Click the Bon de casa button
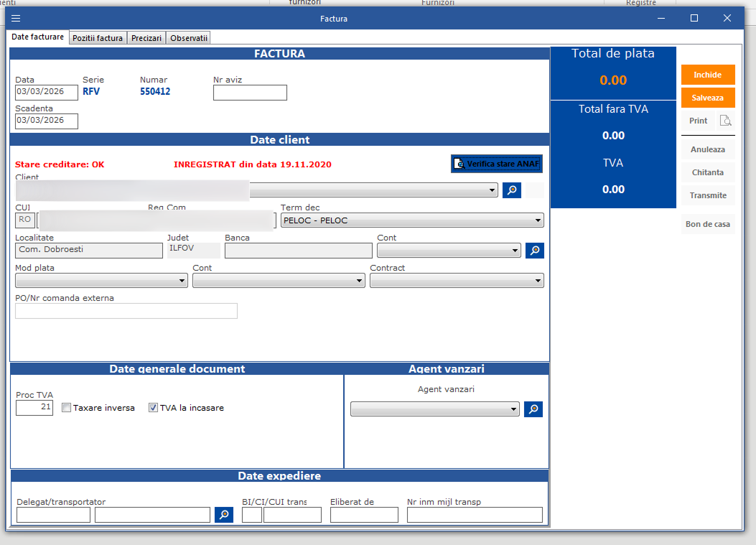 point(707,224)
